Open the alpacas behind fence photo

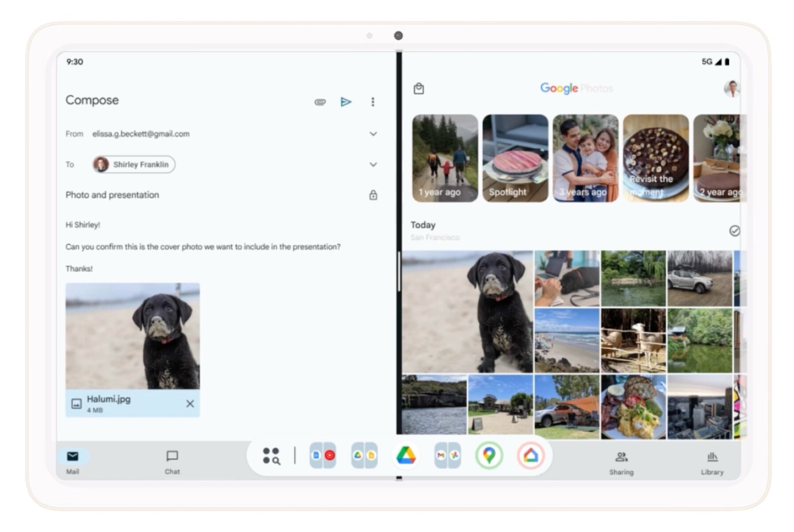click(x=634, y=340)
